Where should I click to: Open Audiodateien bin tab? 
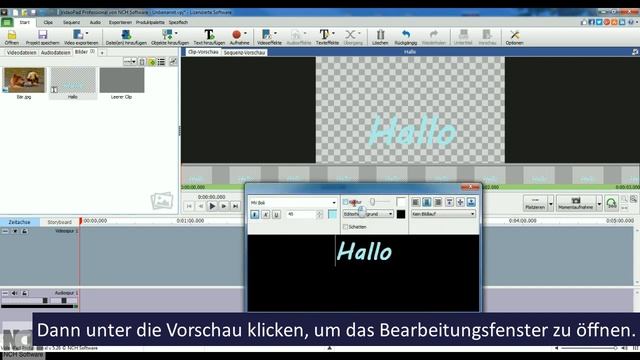click(x=56, y=53)
